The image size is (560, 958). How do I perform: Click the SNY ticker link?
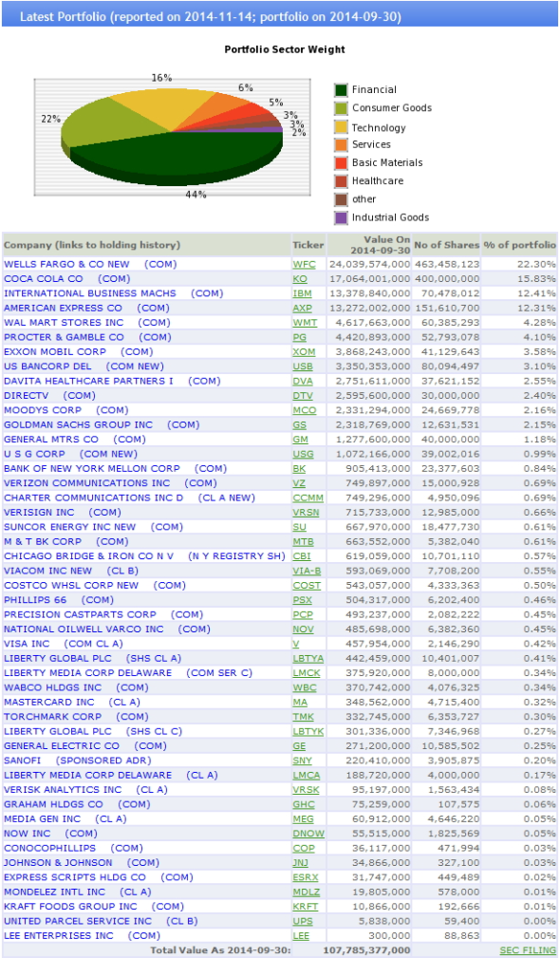[302, 761]
